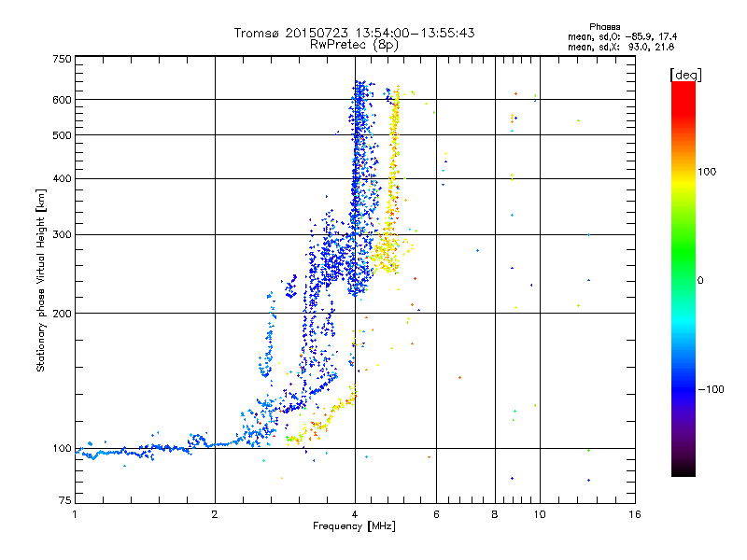Click the colorbar tick label '0'
Screen dimensions: 747x560
tap(700, 281)
